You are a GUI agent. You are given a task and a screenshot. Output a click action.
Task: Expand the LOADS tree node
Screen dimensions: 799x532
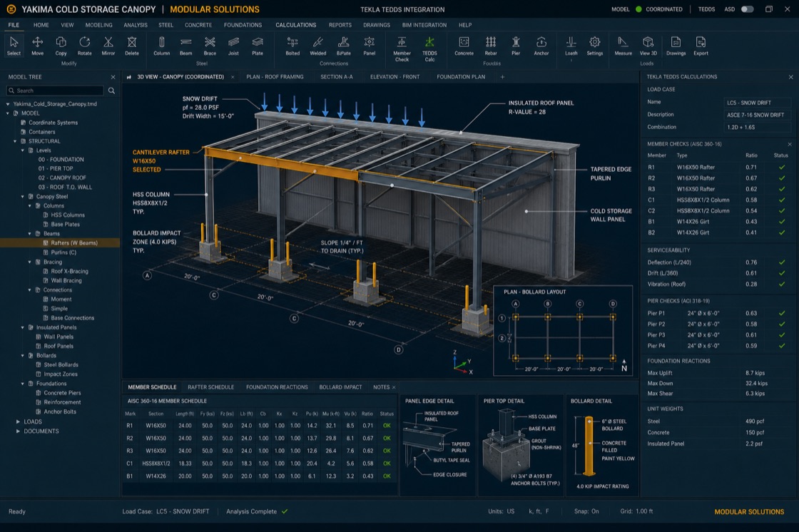[x=18, y=422]
